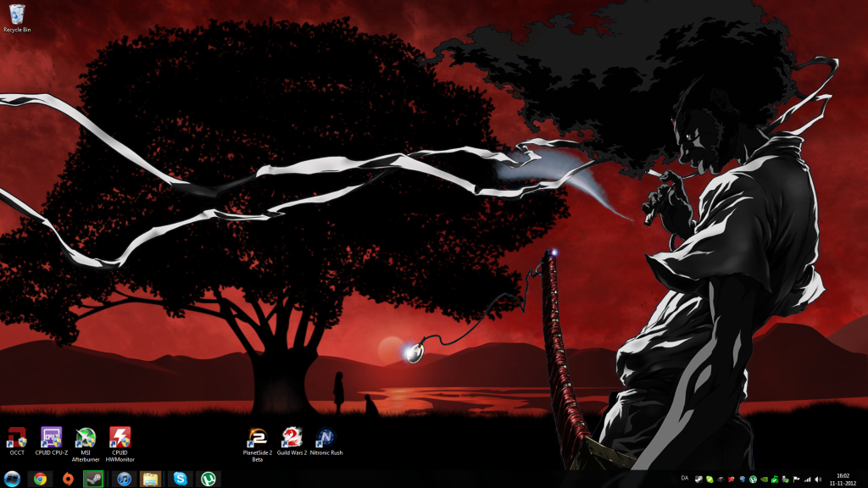Open the network signal tray icon

(808, 480)
